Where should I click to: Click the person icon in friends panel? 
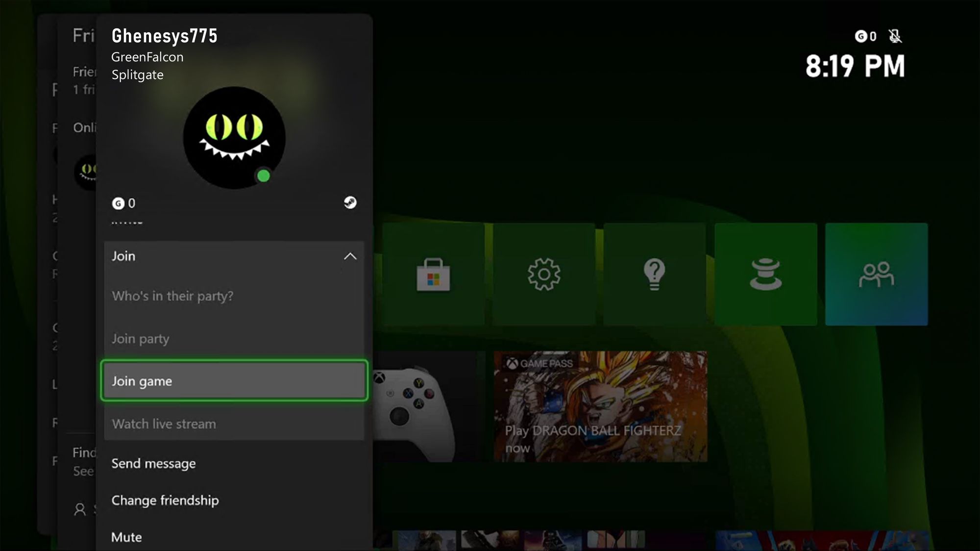[x=79, y=509]
